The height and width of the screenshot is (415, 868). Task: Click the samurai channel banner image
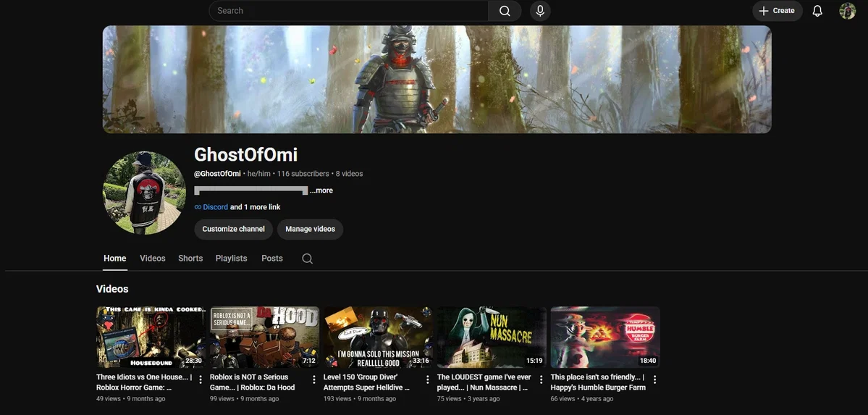(437, 79)
